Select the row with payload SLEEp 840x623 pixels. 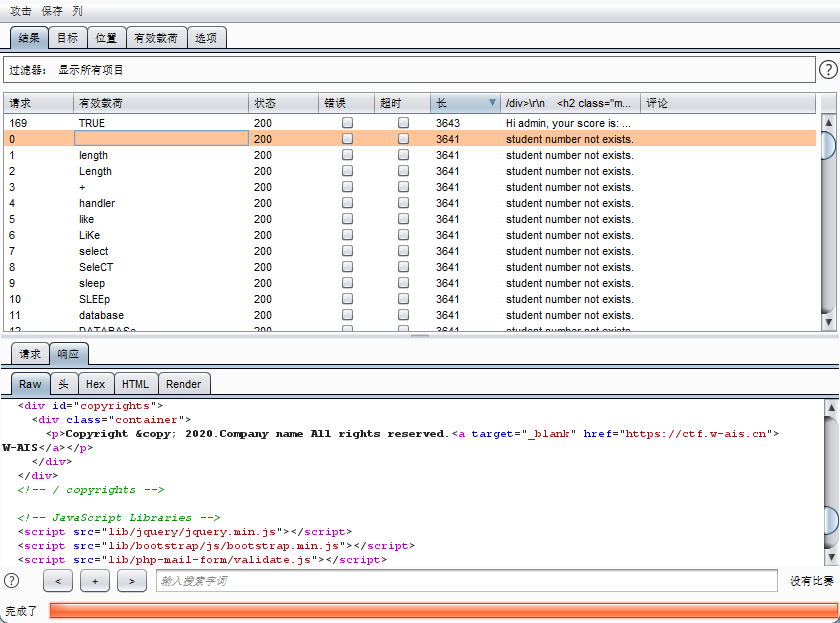pyautogui.click(x=409, y=299)
